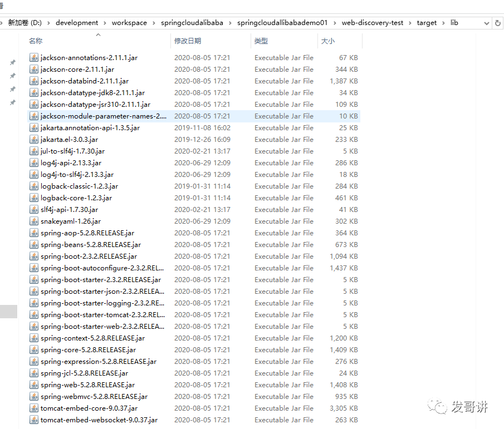504x429 pixels.
Task: Click the lib folder in breadcrumb
Action: click(x=454, y=23)
